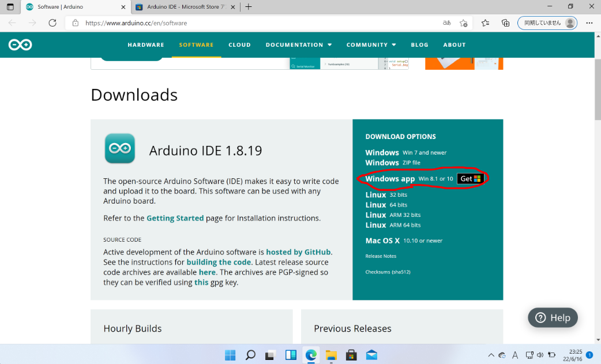Go back using the browser back arrow
601x364 pixels.
tap(12, 23)
